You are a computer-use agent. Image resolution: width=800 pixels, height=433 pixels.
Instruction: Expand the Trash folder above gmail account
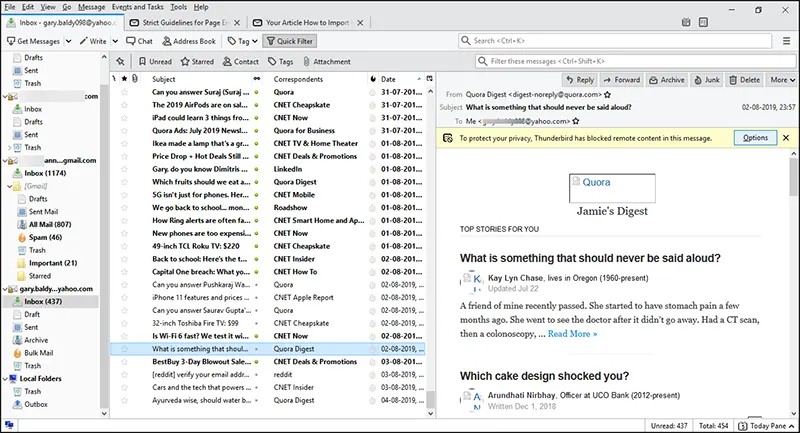coord(10,147)
